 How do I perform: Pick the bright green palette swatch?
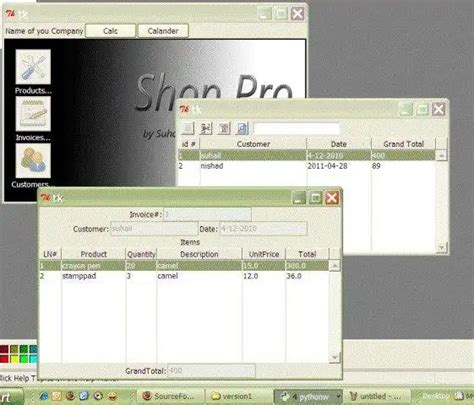(24, 359)
